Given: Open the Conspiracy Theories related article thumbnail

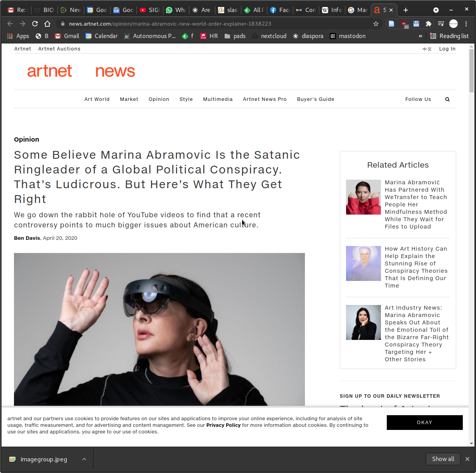Looking at the screenshot, I should (363, 263).
